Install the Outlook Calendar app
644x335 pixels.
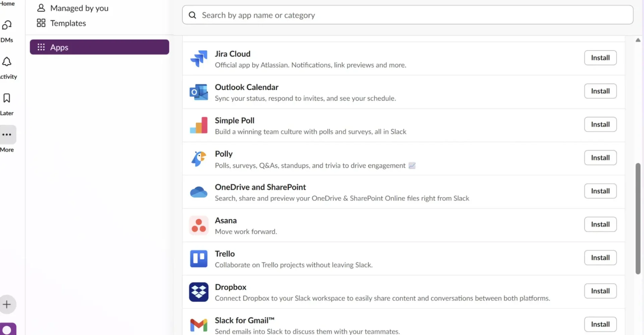coord(600,91)
